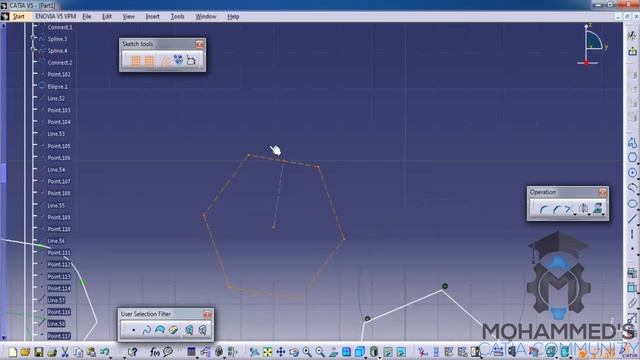Toggle Construction/Standard Element in Sketch tools
The height and width of the screenshot is (360, 640).
click(166, 61)
